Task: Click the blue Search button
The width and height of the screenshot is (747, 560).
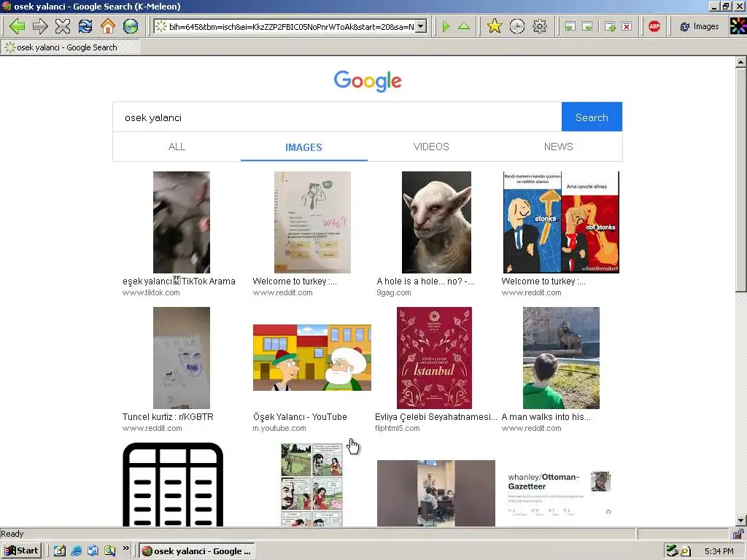Action: [x=592, y=117]
